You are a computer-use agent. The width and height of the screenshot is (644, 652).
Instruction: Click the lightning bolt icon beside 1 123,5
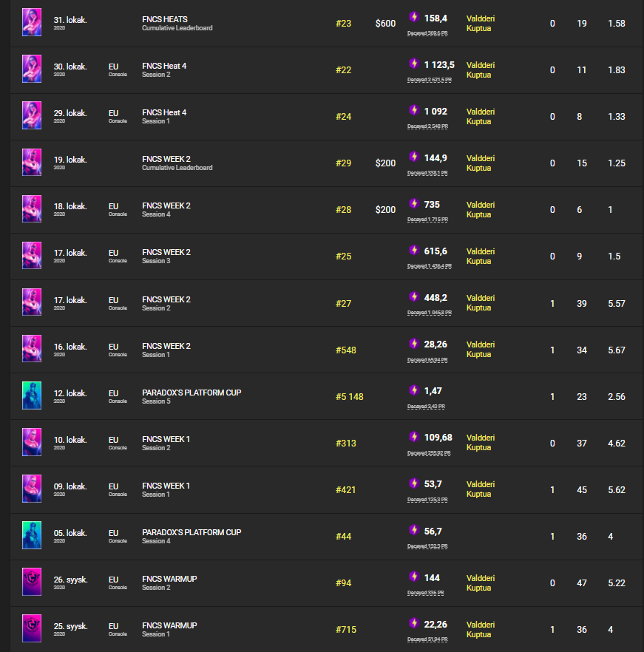413,64
